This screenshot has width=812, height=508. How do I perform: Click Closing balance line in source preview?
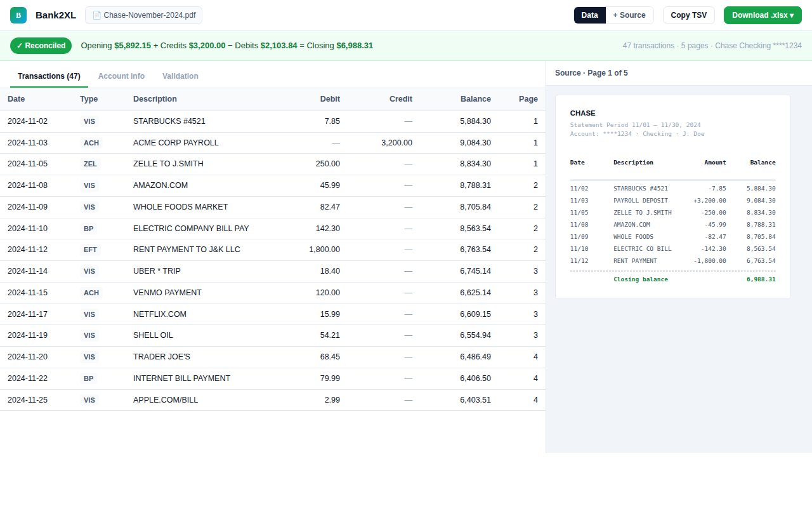click(x=672, y=279)
